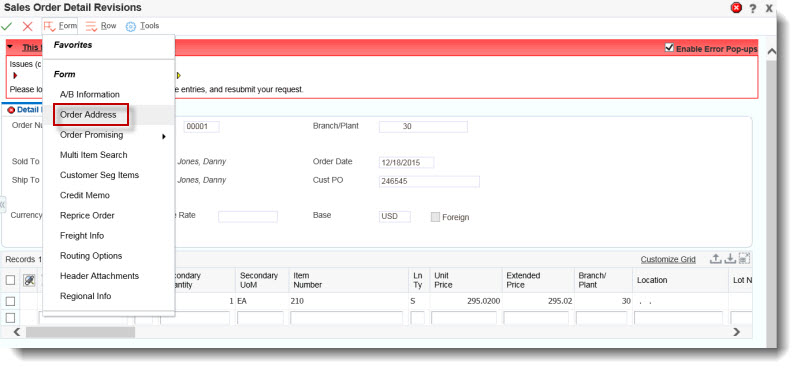Choose Order Address from Form menu
Image resolution: width=800 pixels, height=371 pixels.
[90, 115]
